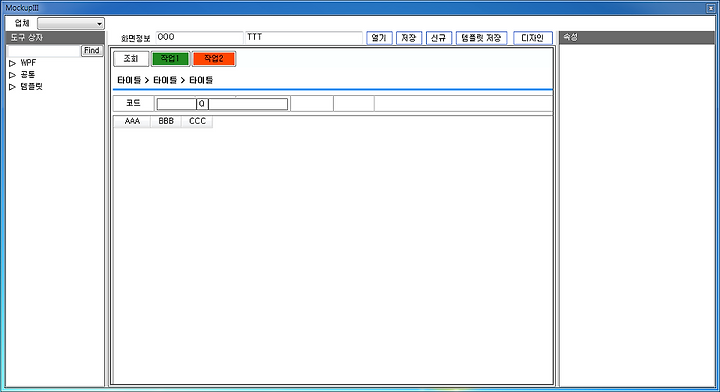This screenshot has width=720, height=392.
Task: Click the code name input after Q
Action: 248,104
